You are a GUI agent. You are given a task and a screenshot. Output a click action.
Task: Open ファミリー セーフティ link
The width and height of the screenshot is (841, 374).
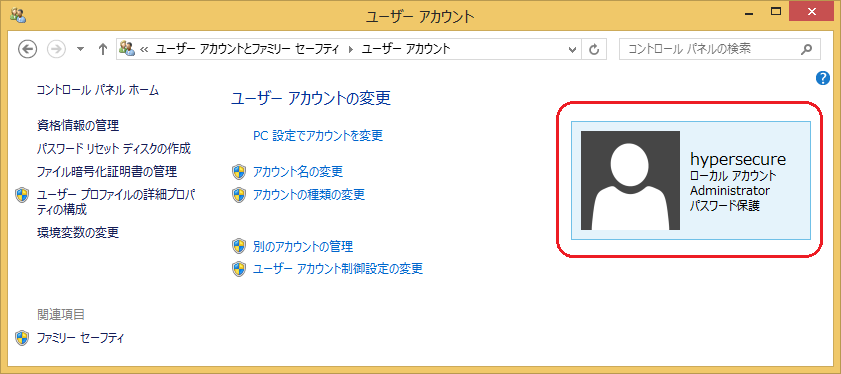(80, 338)
